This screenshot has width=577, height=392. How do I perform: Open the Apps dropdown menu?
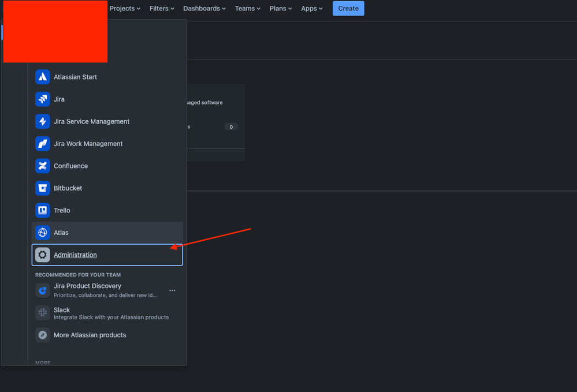coord(312,9)
